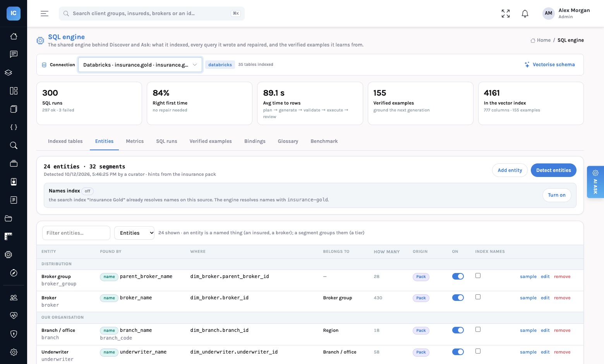Tick index names checkbox for Broker row
The image size is (604, 364).
click(478, 297)
